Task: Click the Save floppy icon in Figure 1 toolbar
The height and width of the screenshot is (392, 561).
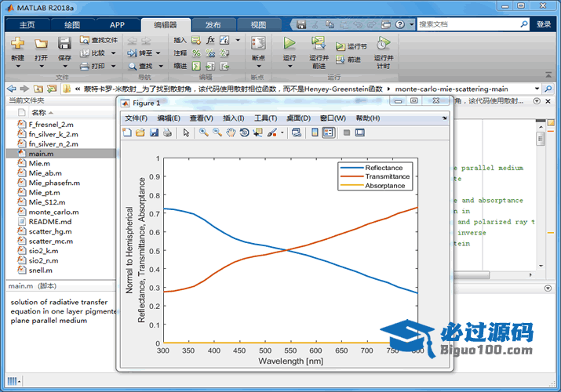Action: click(x=154, y=132)
